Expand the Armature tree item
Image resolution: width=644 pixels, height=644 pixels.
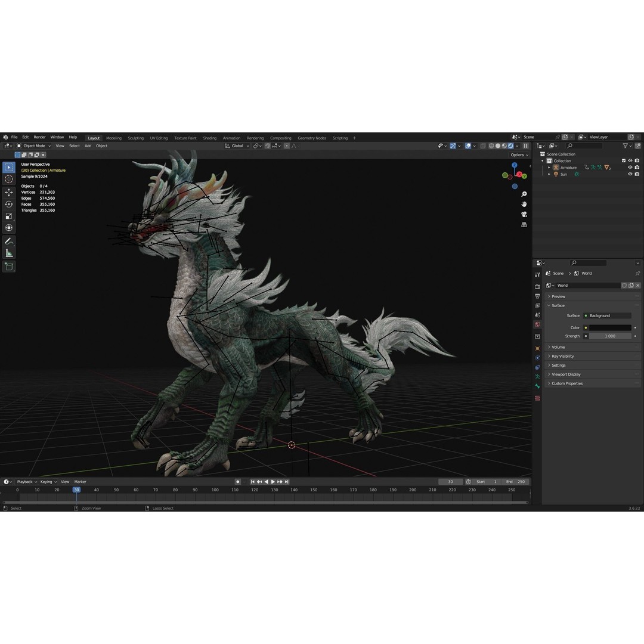pyautogui.click(x=549, y=168)
